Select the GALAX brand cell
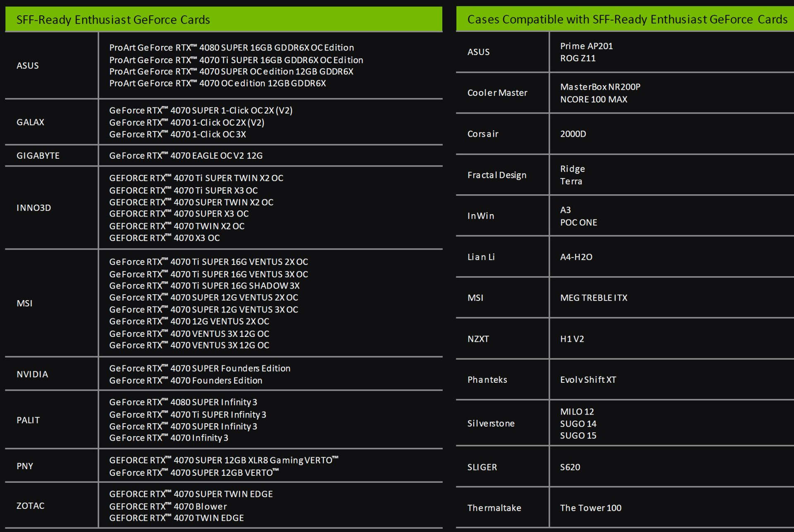The width and height of the screenshot is (794, 532). coord(30,122)
